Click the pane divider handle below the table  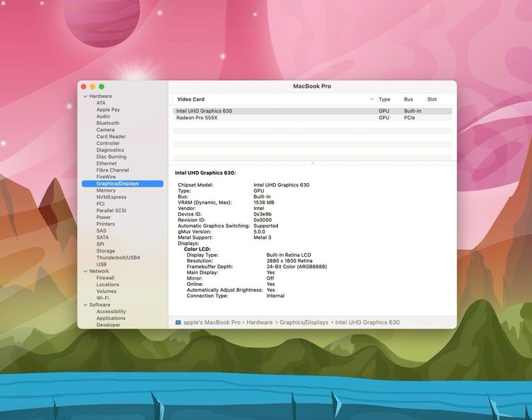(312, 163)
